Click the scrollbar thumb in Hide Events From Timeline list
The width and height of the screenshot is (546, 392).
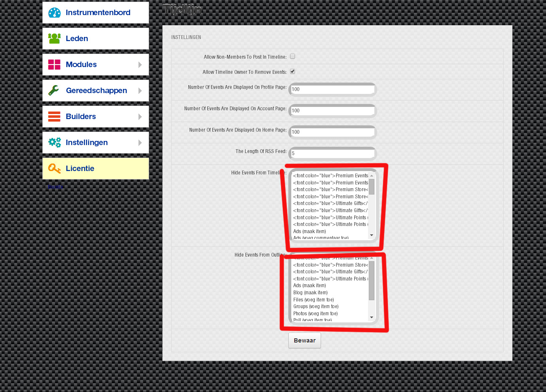(x=371, y=187)
